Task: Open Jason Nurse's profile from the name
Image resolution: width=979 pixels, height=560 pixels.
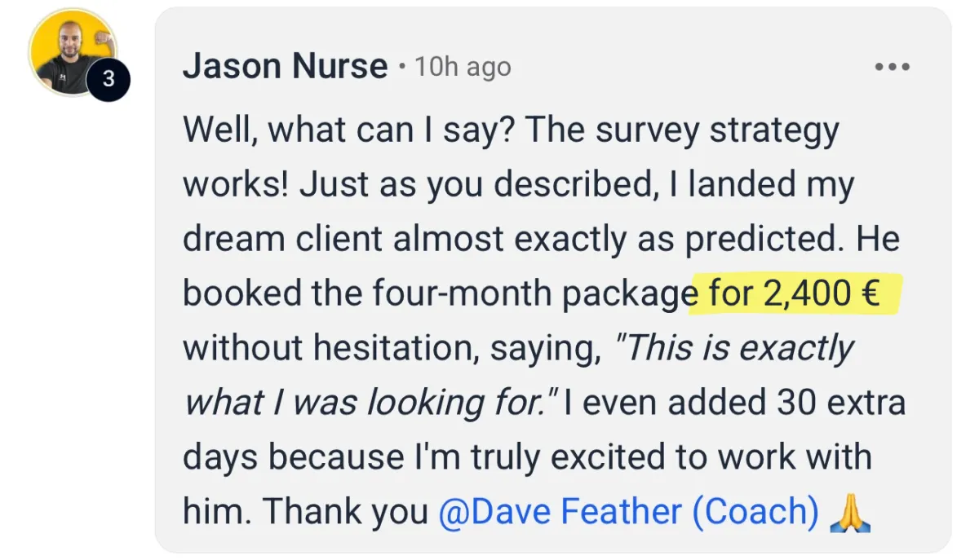Action: click(286, 66)
